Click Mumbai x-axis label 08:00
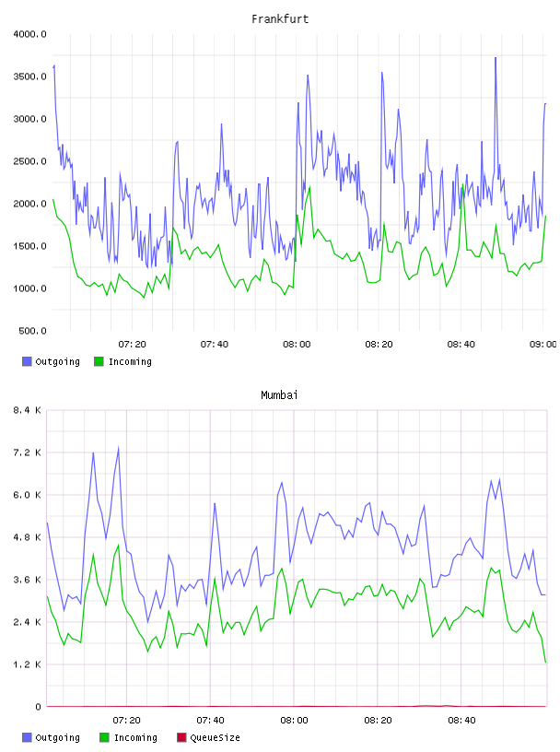 coord(294,721)
